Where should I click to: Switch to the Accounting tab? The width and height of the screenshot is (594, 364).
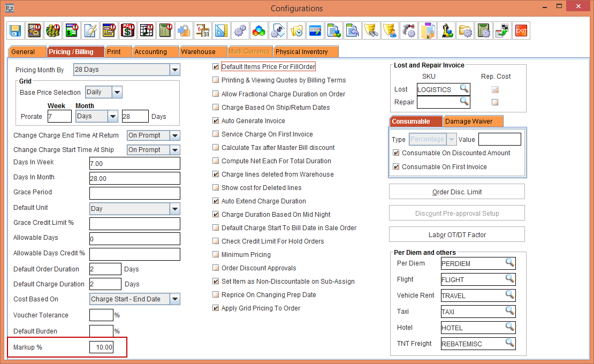(x=150, y=52)
